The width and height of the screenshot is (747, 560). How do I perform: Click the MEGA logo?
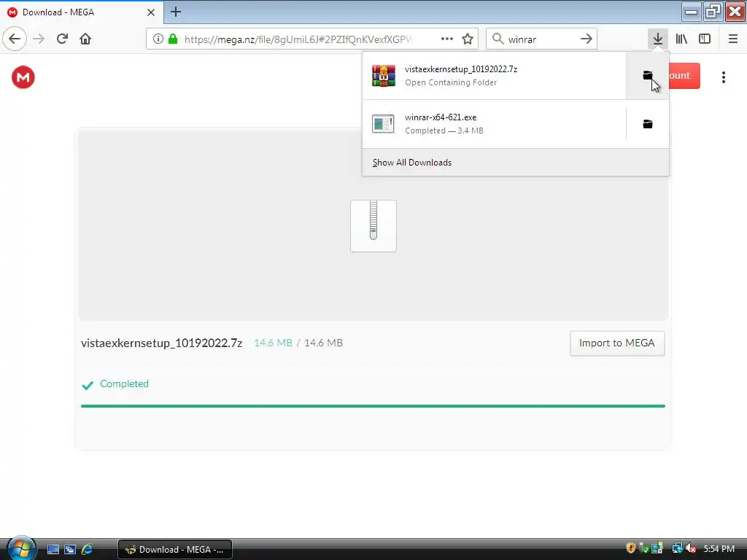coord(23,77)
